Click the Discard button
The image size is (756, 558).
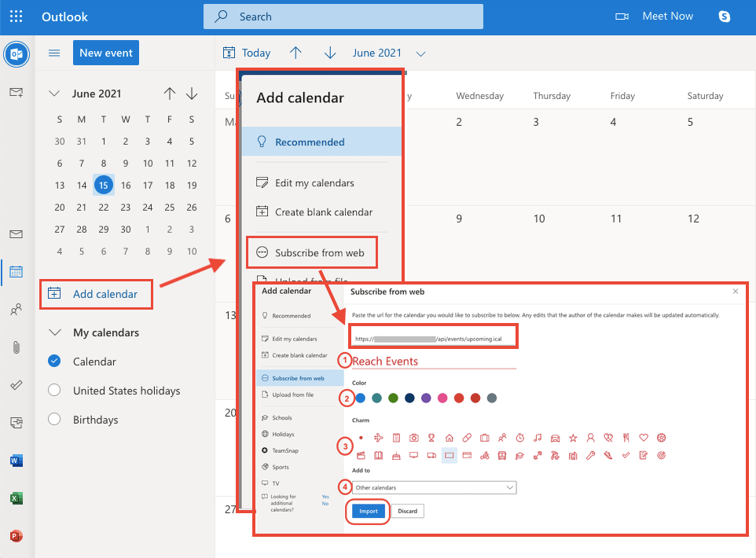point(407,511)
